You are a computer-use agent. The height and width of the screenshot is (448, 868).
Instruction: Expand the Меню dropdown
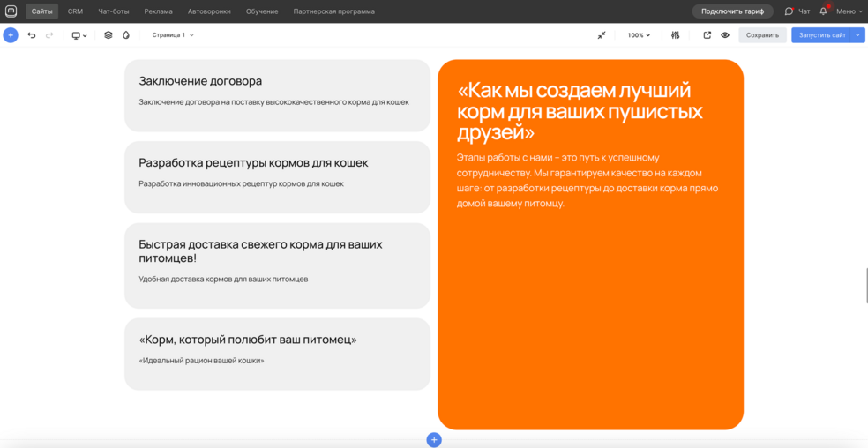pos(849,11)
